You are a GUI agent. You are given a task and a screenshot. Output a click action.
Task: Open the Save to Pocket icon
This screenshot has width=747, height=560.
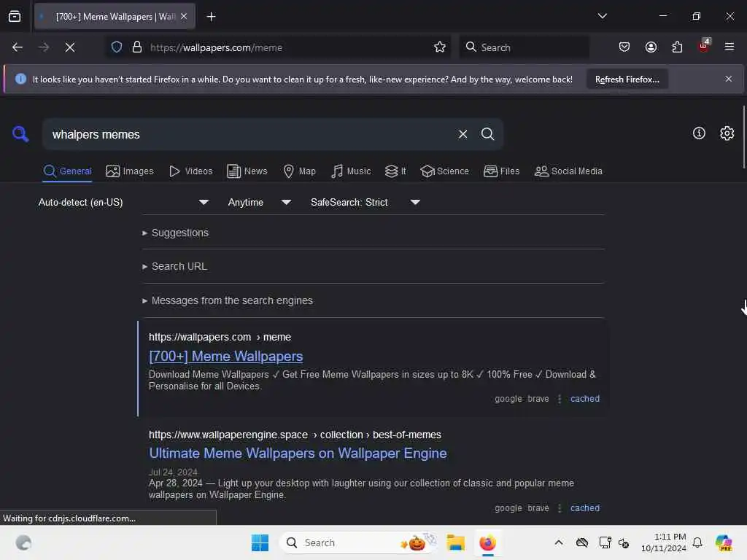[624, 47]
